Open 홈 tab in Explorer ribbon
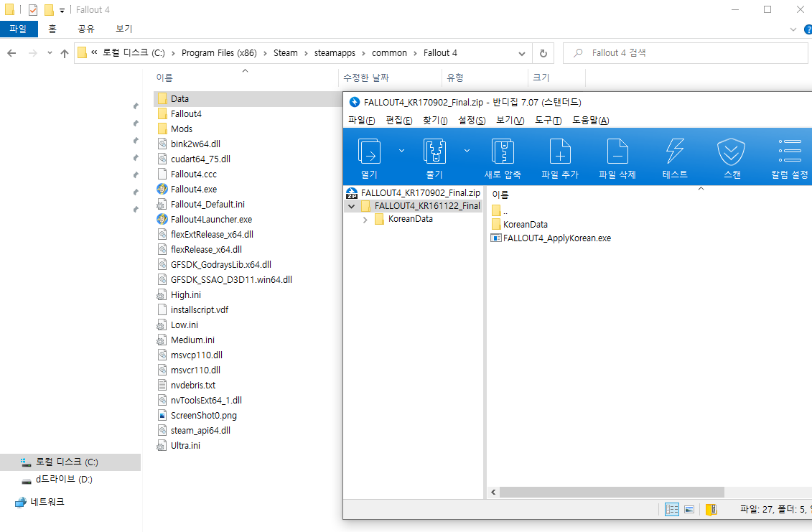The width and height of the screenshot is (812, 532). tap(52, 29)
